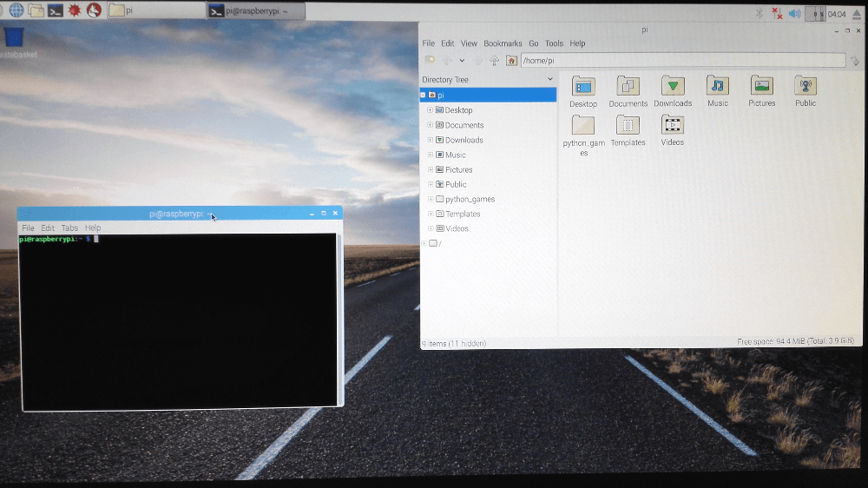Click the Bluetooth tray icon
Viewport: 868px width, 488px height.
pos(758,13)
